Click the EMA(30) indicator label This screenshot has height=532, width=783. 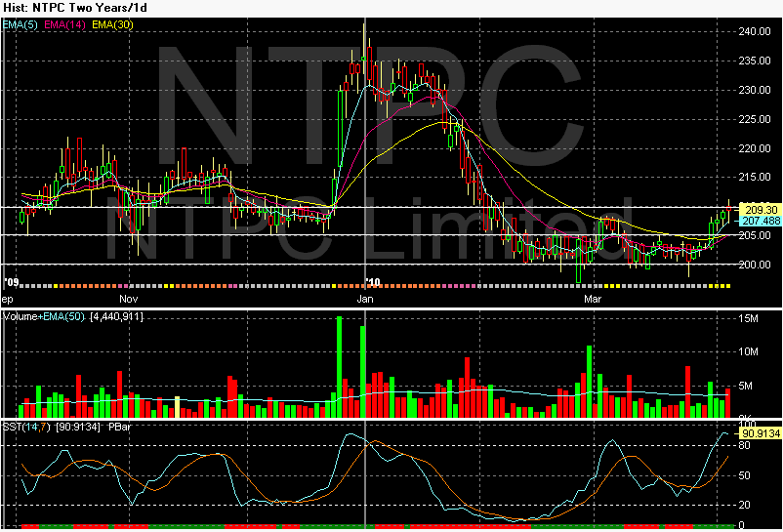pyautogui.click(x=112, y=24)
